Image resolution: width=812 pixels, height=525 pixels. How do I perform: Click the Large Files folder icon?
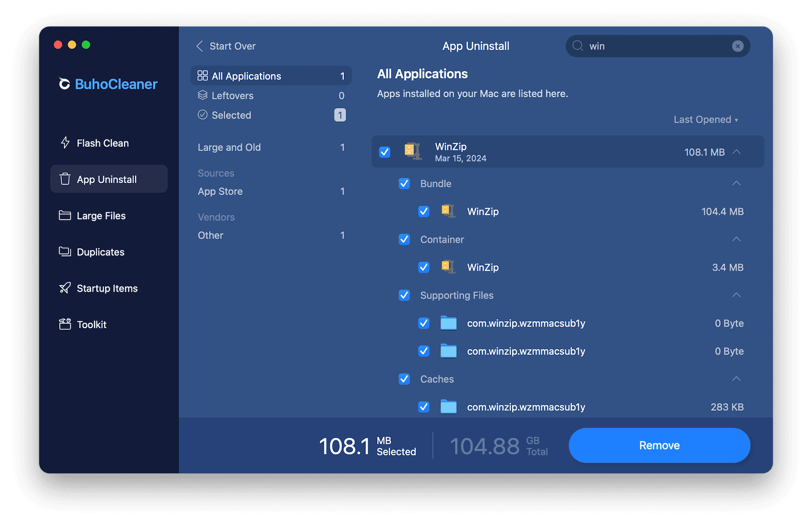point(65,215)
